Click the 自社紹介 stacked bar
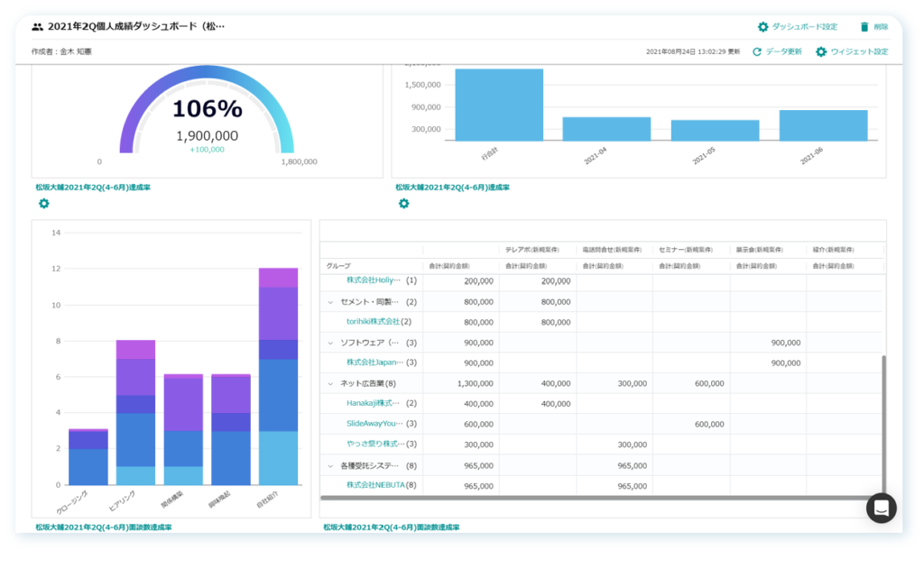Screen dimensions: 924x569 (x=278, y=379)
